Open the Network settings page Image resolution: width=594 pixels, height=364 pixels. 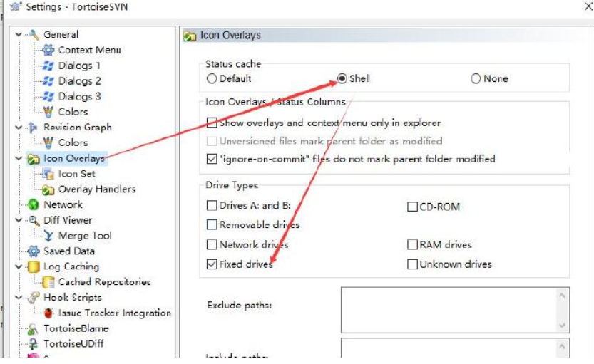[63, 204]
